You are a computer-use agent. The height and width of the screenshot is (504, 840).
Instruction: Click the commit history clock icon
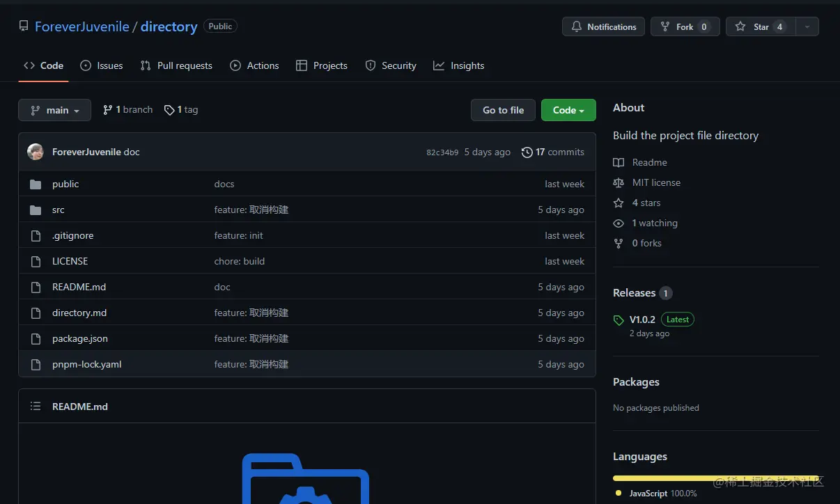[527, 152]
